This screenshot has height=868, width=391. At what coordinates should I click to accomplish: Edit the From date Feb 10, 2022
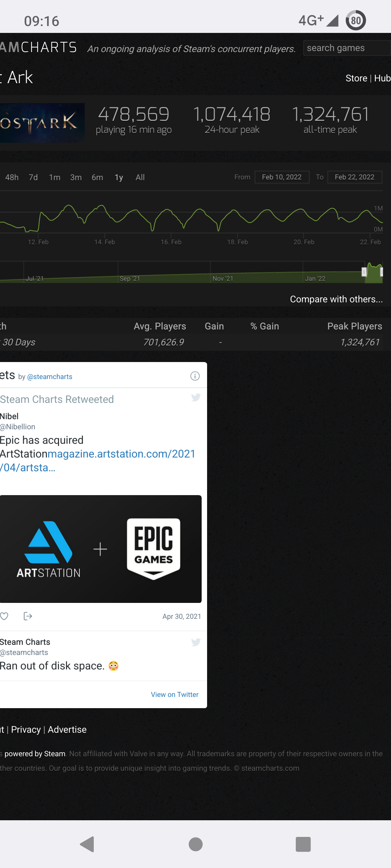[282, 177]
